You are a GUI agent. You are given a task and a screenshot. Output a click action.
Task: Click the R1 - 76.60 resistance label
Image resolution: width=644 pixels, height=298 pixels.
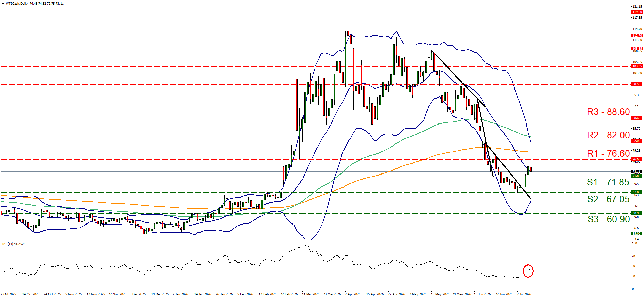pos(608,154)
